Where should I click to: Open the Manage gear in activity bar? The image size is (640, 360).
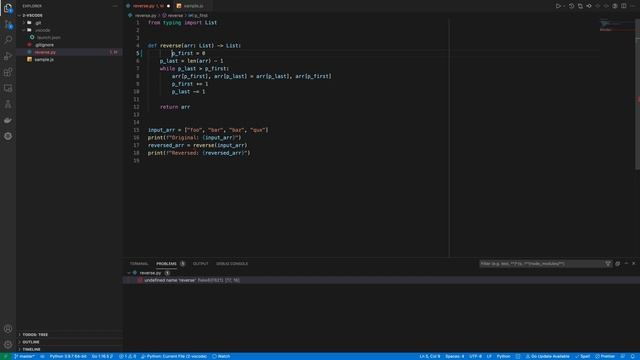pos(8,344)
